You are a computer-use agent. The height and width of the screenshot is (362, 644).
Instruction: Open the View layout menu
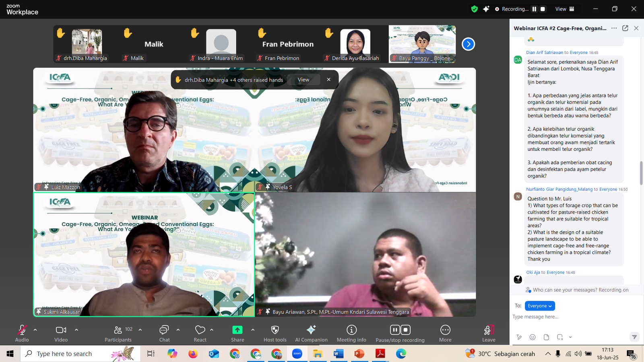coord(565,9)
